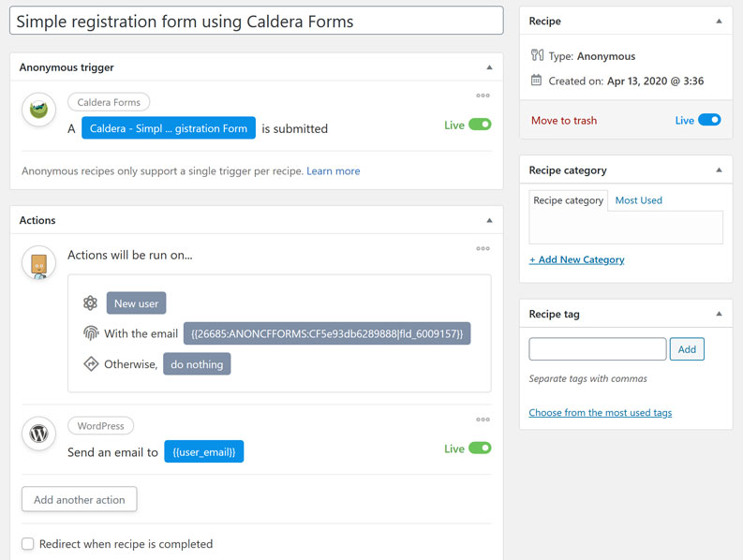Image resolution: width=743 pixels, height=560 pixels.
Task: Click the Caldera Forms integration label
Action: 109,102
